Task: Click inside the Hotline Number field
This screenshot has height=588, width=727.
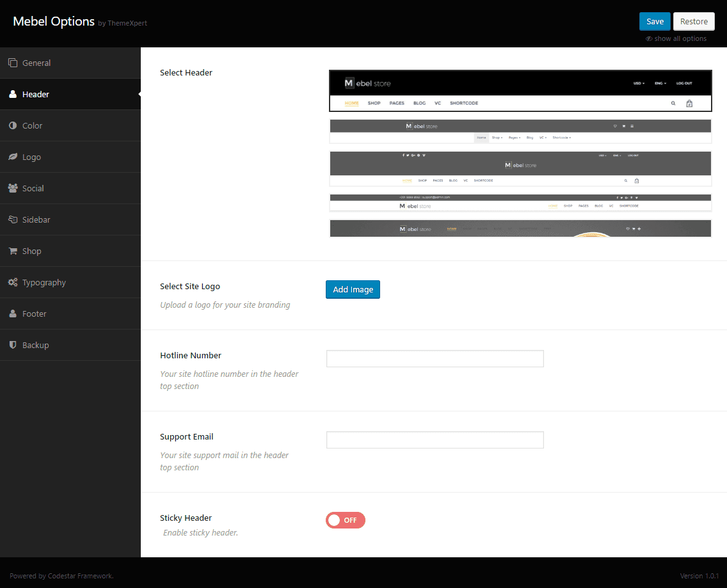Action: pyautogui.click(x=435, y=358)
